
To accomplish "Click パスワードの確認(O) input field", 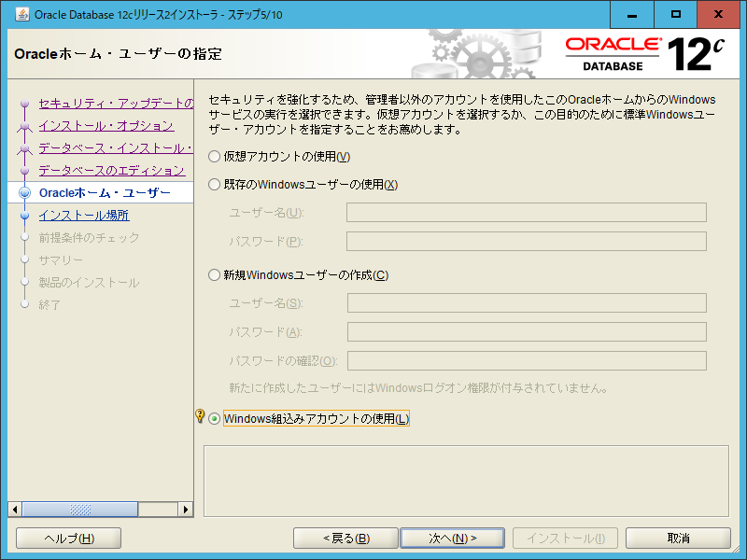I will point(527,361).
